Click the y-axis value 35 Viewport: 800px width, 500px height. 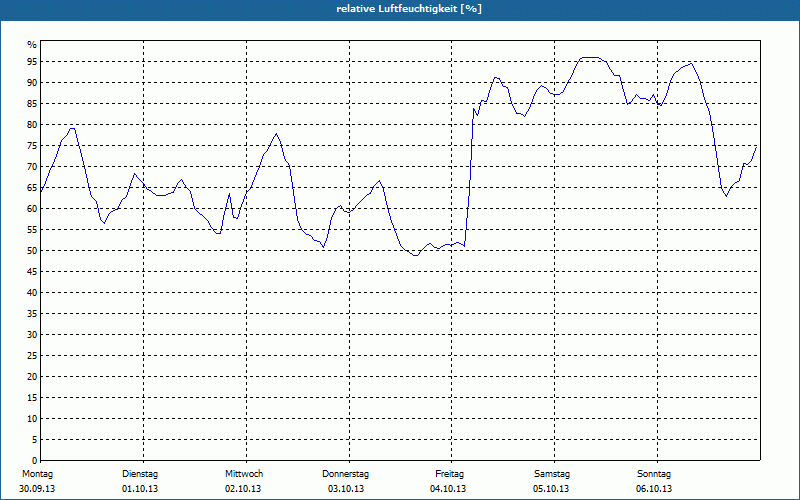coord(32,314)
